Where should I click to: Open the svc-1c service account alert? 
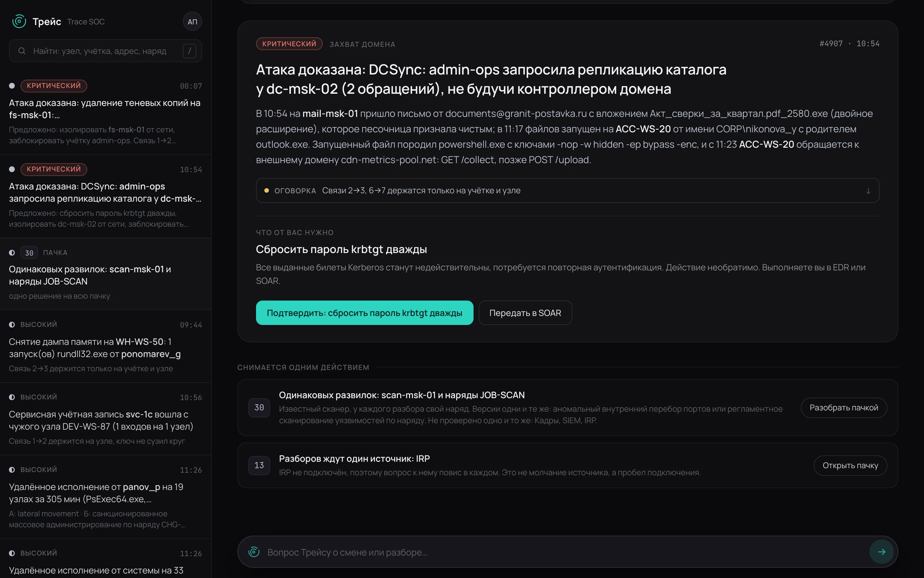(x=105, y=419)
